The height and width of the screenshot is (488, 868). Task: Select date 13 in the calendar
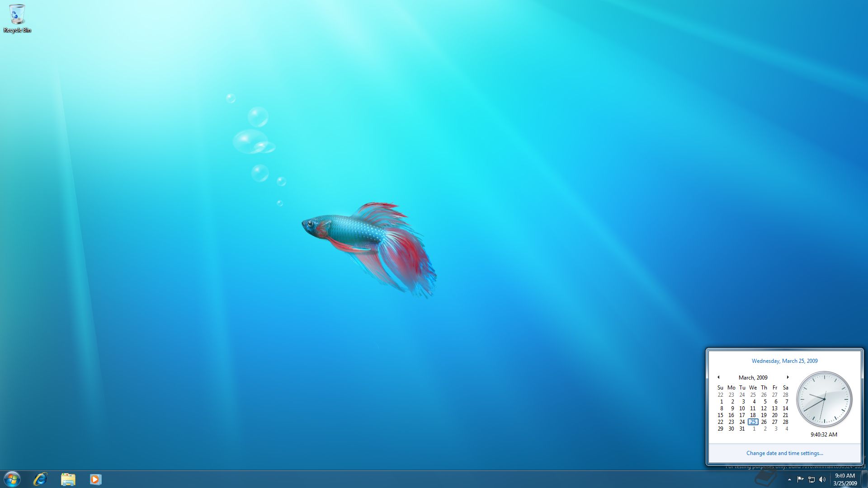774,408
